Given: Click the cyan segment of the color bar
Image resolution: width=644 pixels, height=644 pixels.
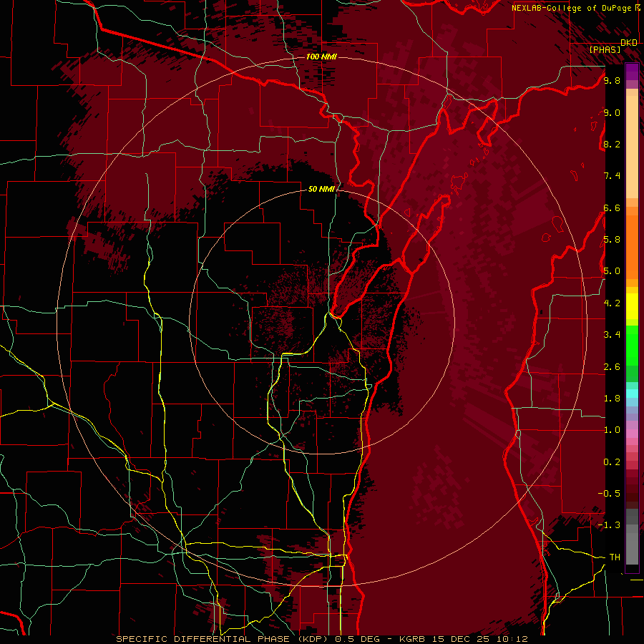Looking at the screenshot, I should [632, 394].
